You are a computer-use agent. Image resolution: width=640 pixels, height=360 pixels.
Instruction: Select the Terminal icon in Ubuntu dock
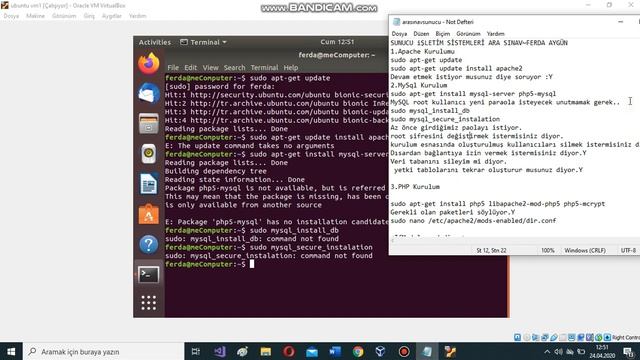click(149, 274)
